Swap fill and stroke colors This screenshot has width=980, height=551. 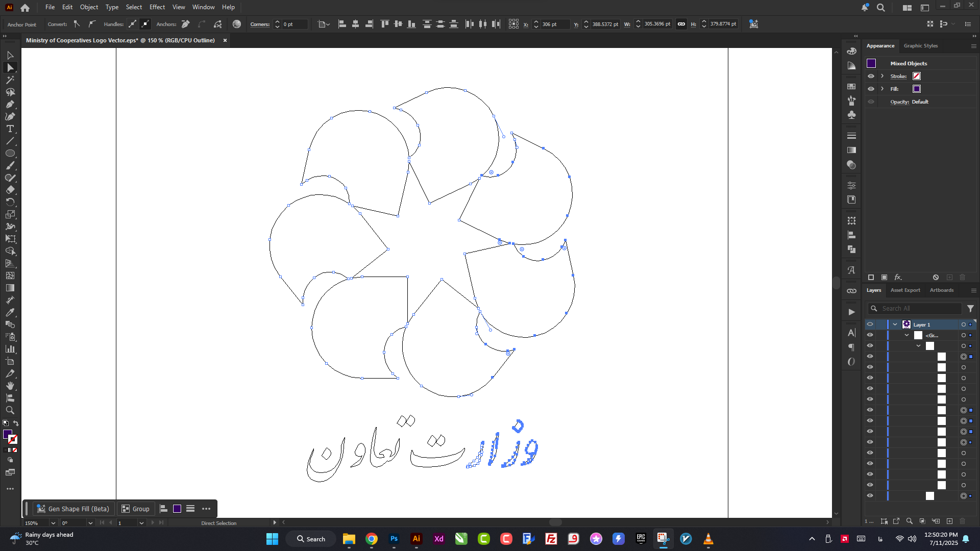pos(16,423)
